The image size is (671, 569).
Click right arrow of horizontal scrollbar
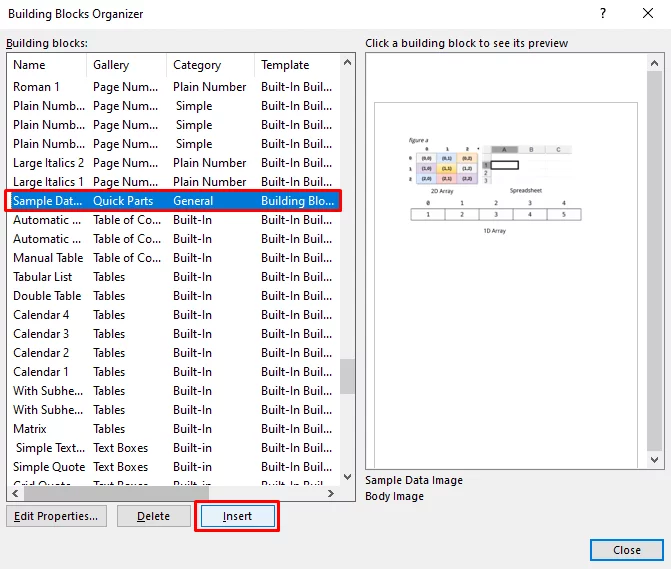pos(331,493)
